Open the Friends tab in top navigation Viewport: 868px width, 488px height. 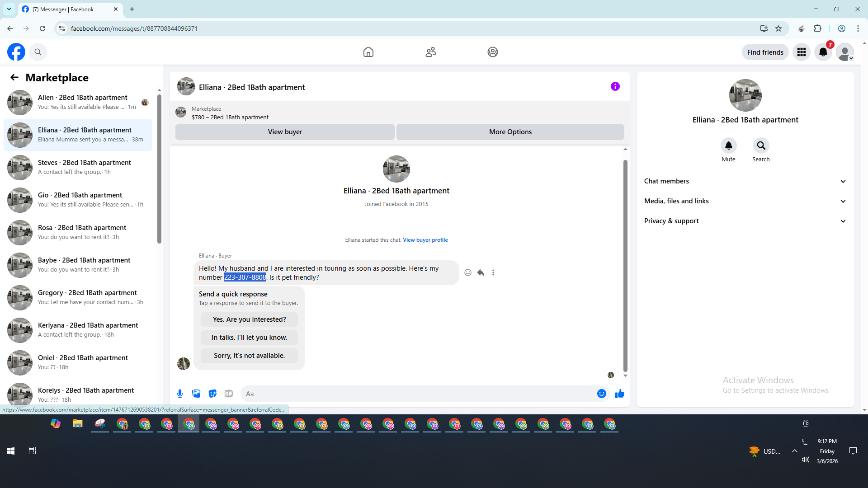430,52
